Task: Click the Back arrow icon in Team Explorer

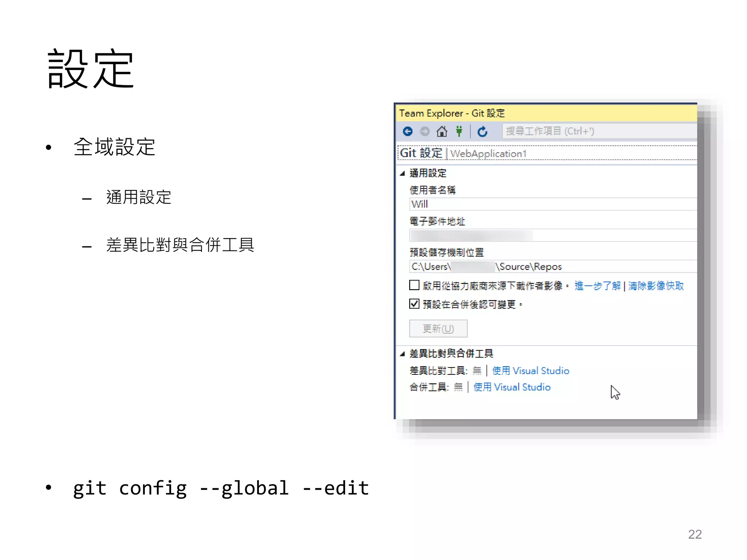Action: pos(408,131)
